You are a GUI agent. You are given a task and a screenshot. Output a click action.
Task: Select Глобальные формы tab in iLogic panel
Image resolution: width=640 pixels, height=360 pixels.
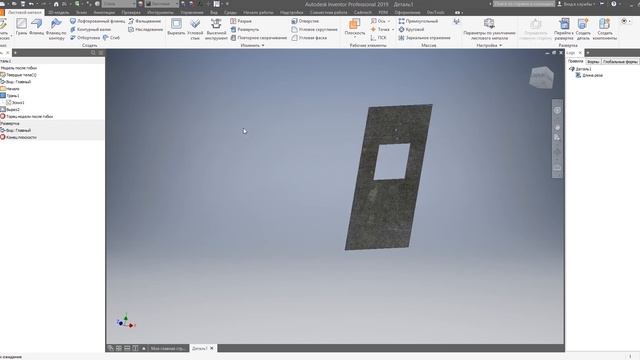pyautogui.click(x=620, y=62)
